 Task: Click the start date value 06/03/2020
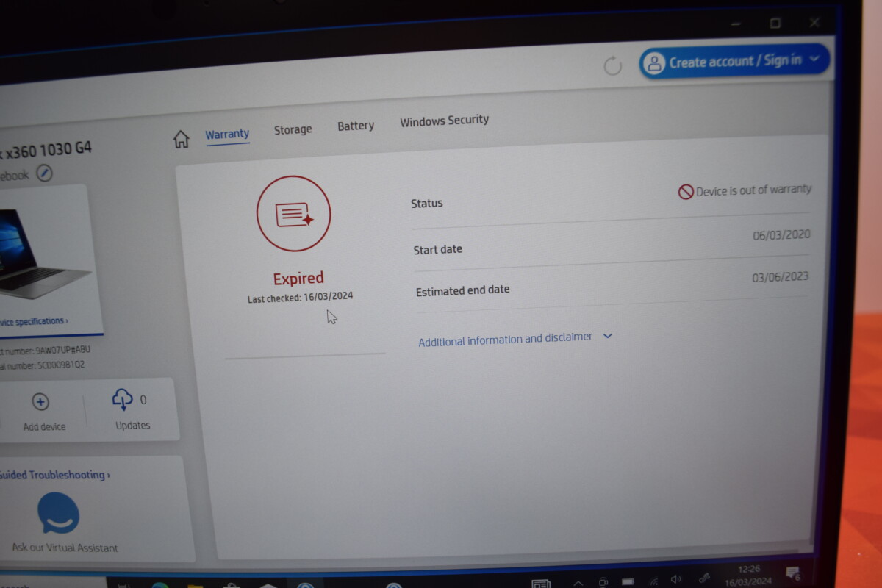[781, 235]
